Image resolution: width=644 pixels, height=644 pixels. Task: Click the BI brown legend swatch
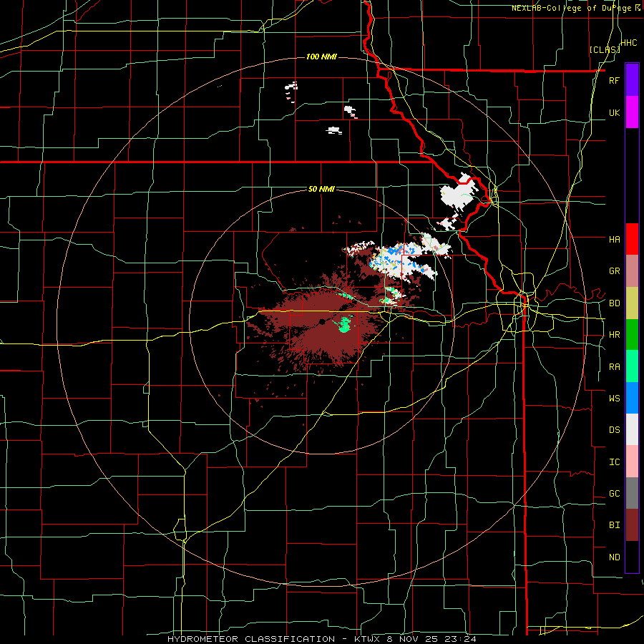pyautogui.click(x=632, y=525)
